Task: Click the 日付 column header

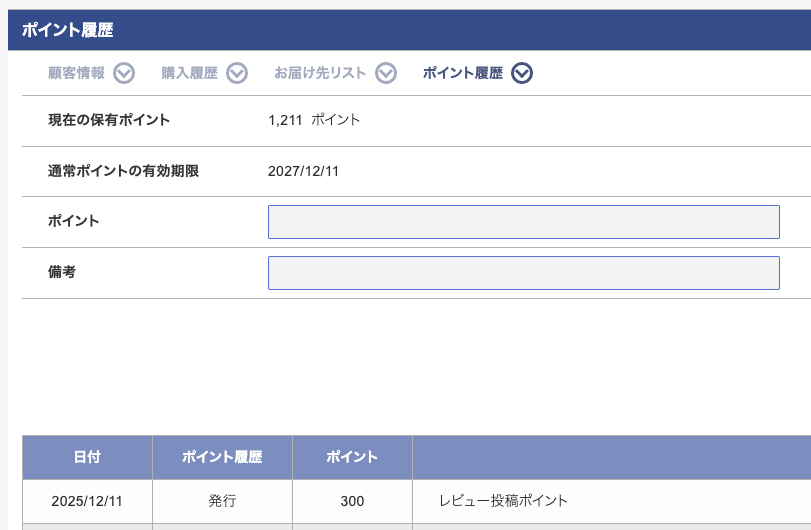Action: click(87, 457)
